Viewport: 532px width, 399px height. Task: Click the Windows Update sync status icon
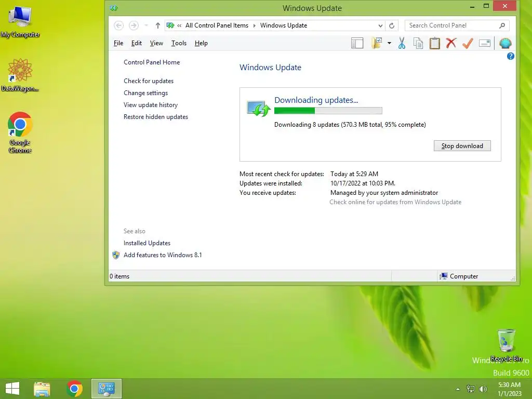259,109
